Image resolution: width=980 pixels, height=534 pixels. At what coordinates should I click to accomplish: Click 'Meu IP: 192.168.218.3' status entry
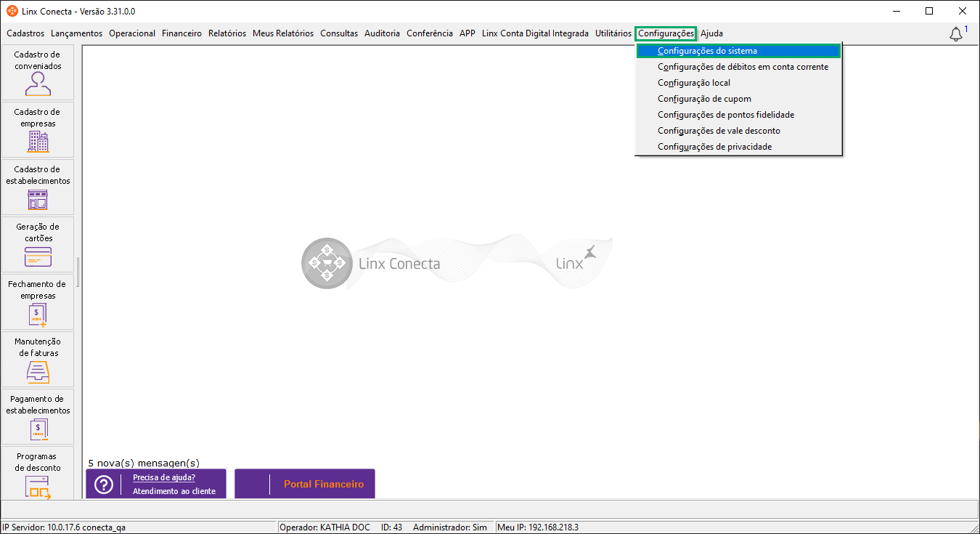point(538,527)
